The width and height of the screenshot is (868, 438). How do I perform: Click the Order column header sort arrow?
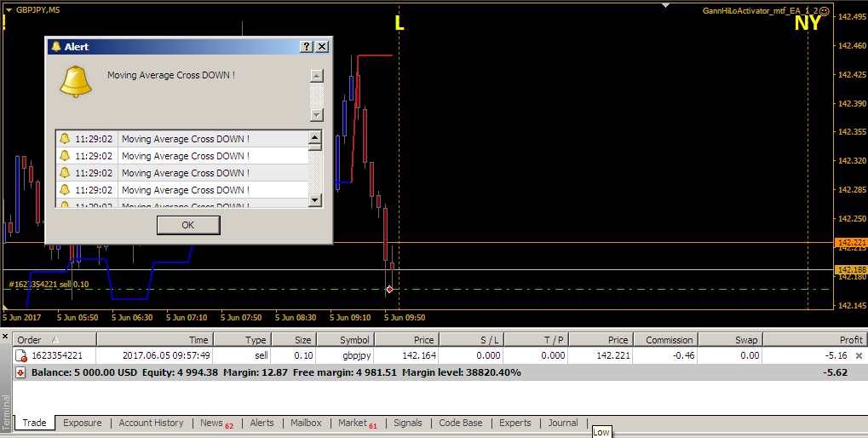coord(55,339)
